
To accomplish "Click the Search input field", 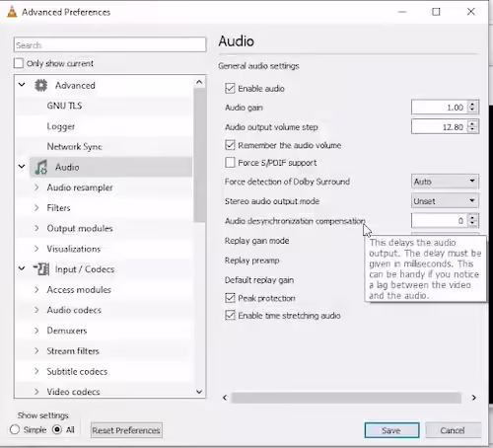I will click(x=110, y=44).
